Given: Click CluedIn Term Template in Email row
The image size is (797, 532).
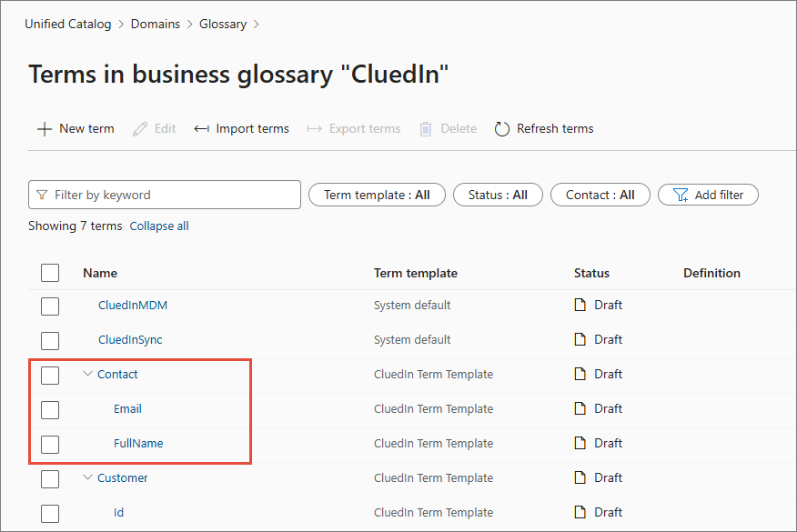Looking at the screenshot, I should point(434,408).
